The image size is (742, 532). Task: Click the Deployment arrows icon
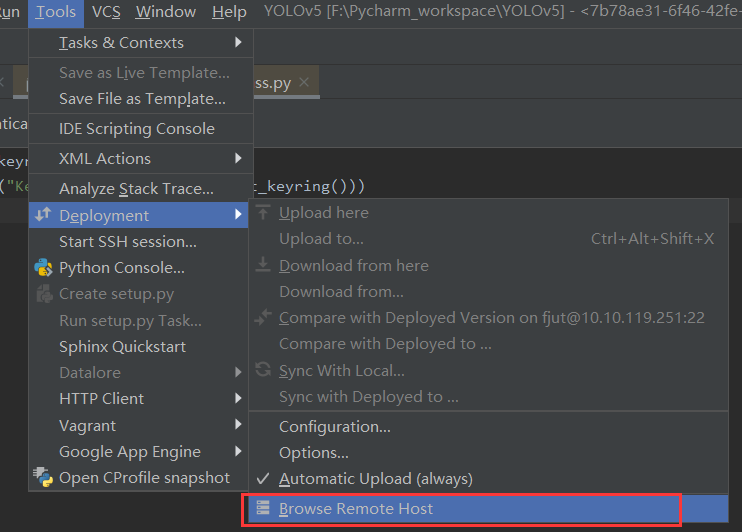[43, 214]
